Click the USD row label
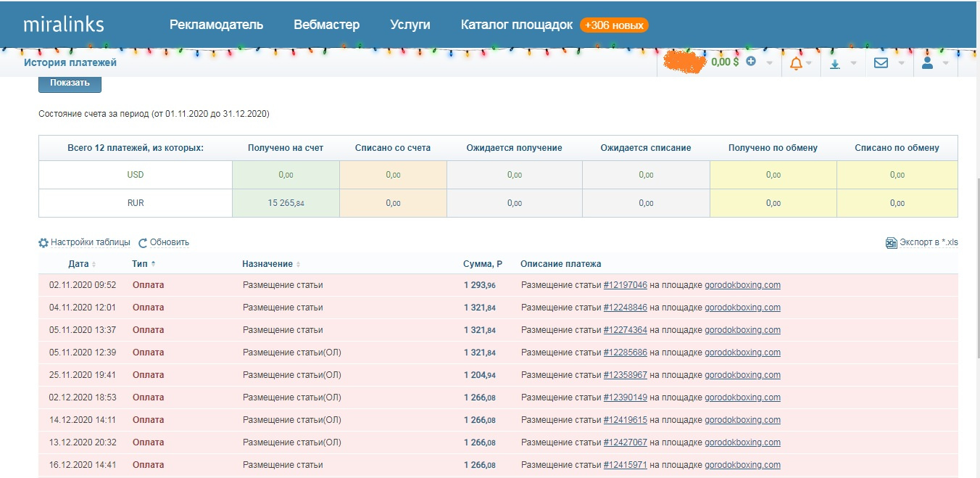This screenshot has height=478, width=980. pyautogui.click(x=136, y=175)
